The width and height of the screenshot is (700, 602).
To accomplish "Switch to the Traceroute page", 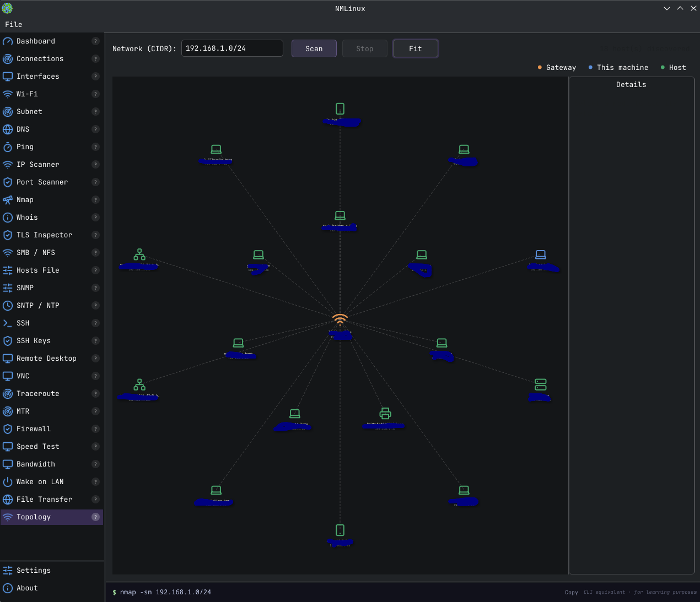I will (52, 394).
